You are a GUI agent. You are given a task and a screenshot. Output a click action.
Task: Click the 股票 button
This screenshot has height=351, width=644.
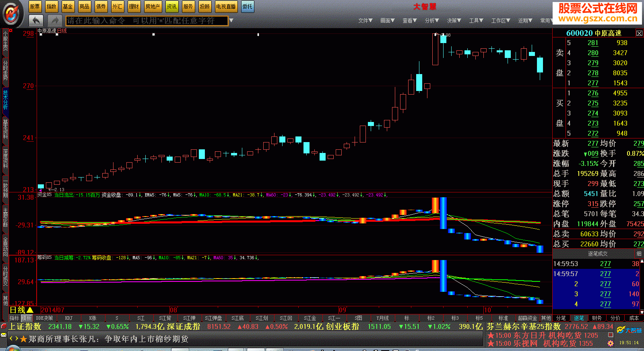35,6
